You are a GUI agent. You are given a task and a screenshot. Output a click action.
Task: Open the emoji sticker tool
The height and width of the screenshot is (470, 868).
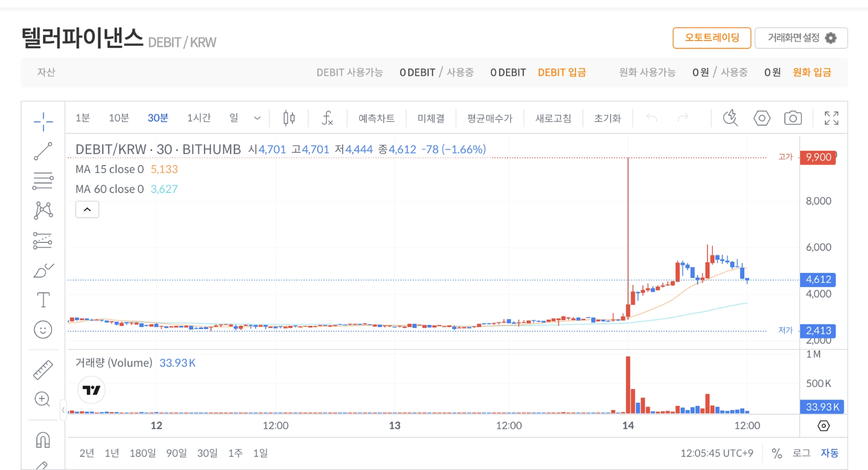point(43,330)
